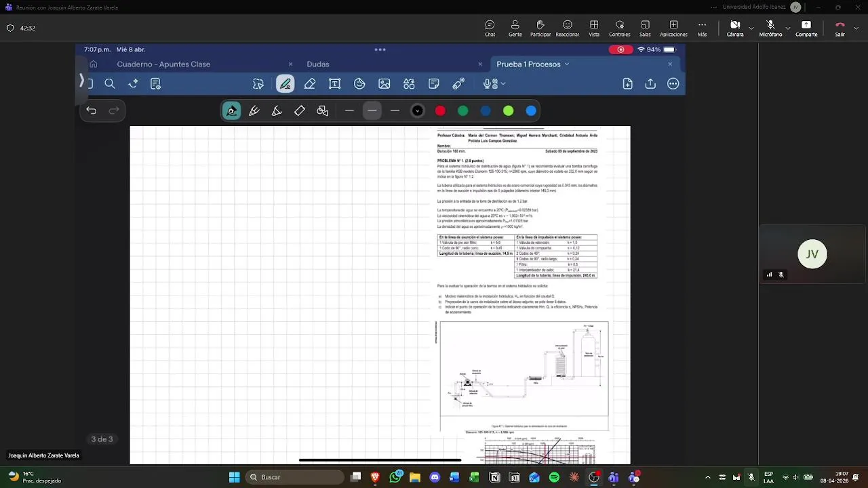Click Comparte to share screen
Viewport: 868px width, 488px height.
806,28
